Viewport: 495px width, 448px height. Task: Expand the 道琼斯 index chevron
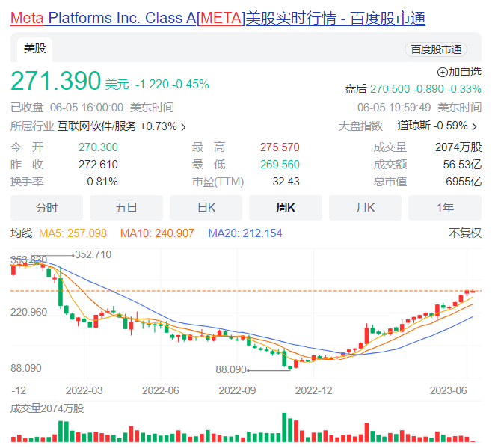(474, 126)
